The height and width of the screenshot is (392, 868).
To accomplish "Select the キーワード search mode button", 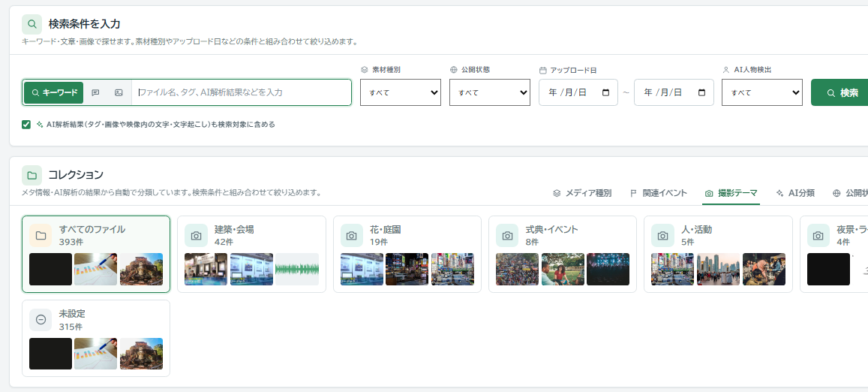I will pyautogui.click(x=54, y=92).
